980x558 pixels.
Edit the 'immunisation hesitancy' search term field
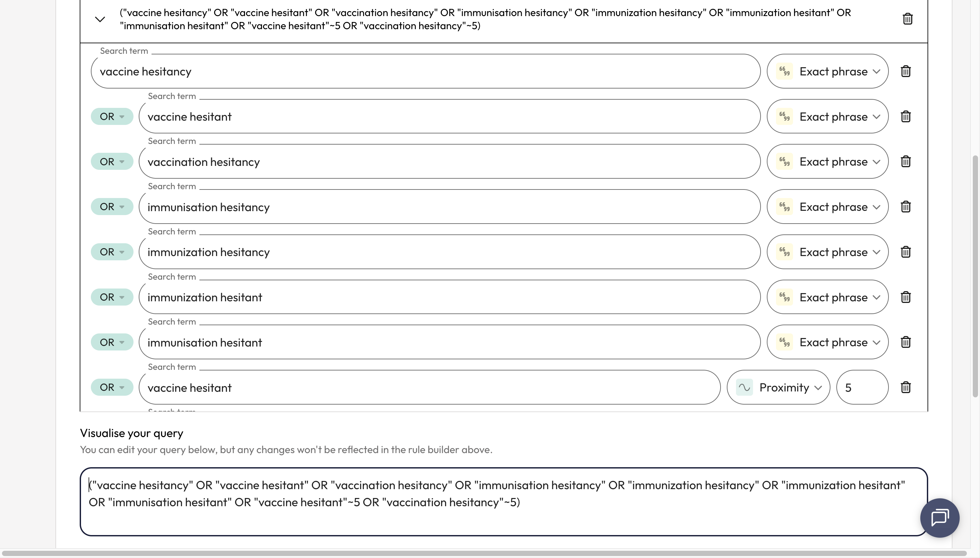tap(450, 207)
